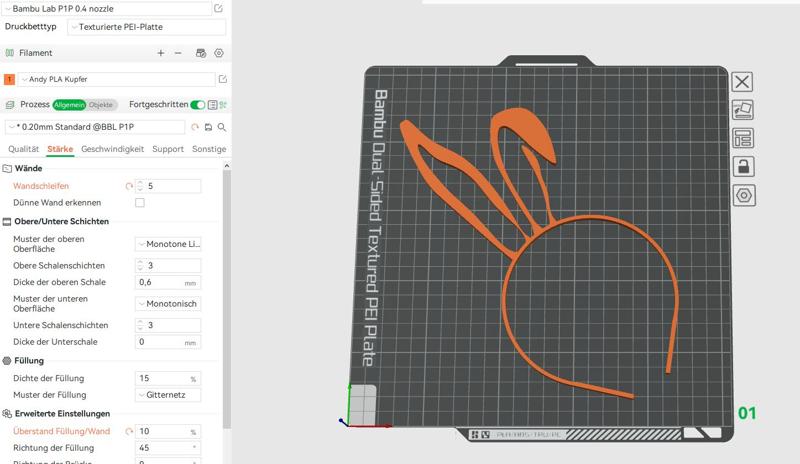This screenshot has width=800, height=464.
Task: Open the Andy PLA Kupfer filament dropdown
Action: pos(117,79)
